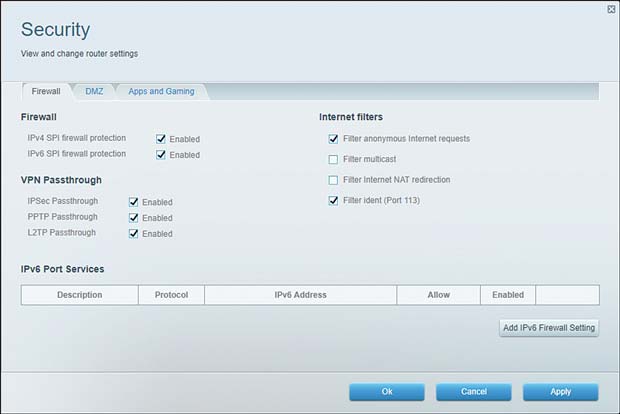Disable IPSec Passthrough checkbox
Viewport: 620px width, 414px height.
[x=133, y=202]
